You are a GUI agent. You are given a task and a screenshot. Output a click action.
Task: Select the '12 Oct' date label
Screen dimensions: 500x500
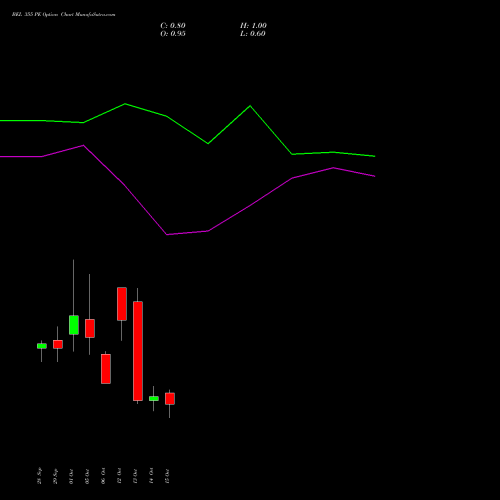coord(119,476)
